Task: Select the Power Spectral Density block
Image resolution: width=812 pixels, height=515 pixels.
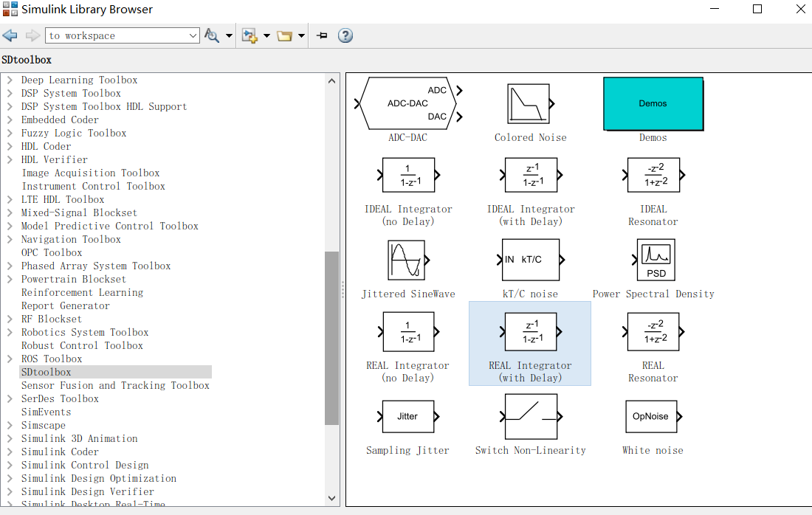Action: click(x=653, y=260)
